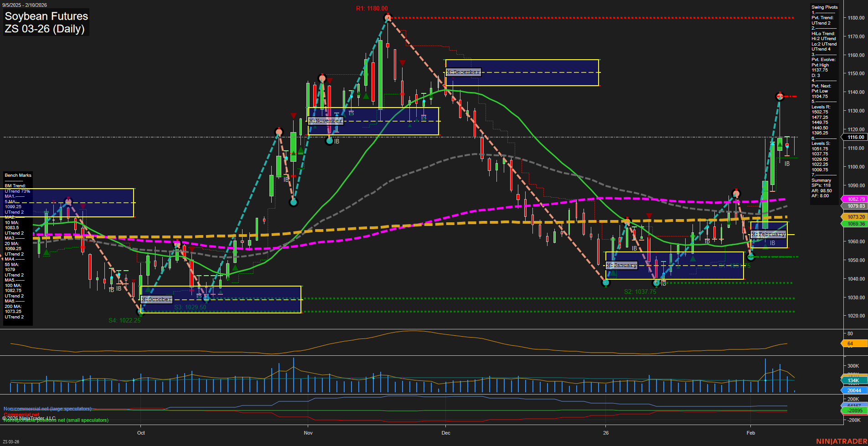
Task: Toggle the Non-commercial net (large speculators) legend line
Action: (47, 408)
